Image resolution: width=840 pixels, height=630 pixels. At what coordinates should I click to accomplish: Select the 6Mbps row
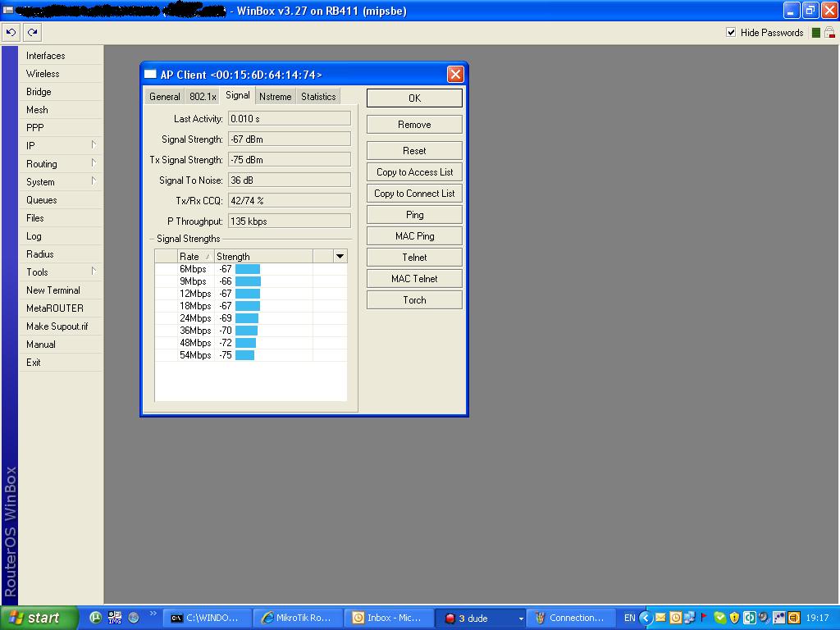coord(251,269)
